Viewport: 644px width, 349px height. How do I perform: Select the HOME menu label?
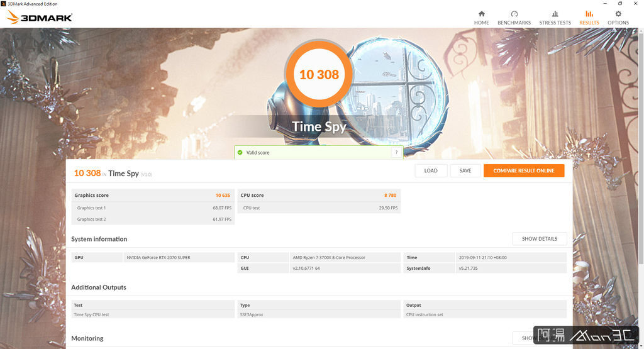coord(481,23)
